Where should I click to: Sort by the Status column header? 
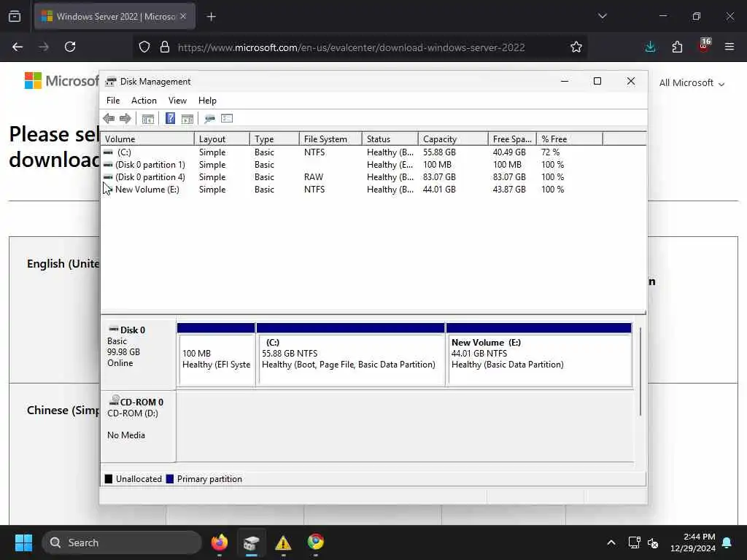(390, 139)
